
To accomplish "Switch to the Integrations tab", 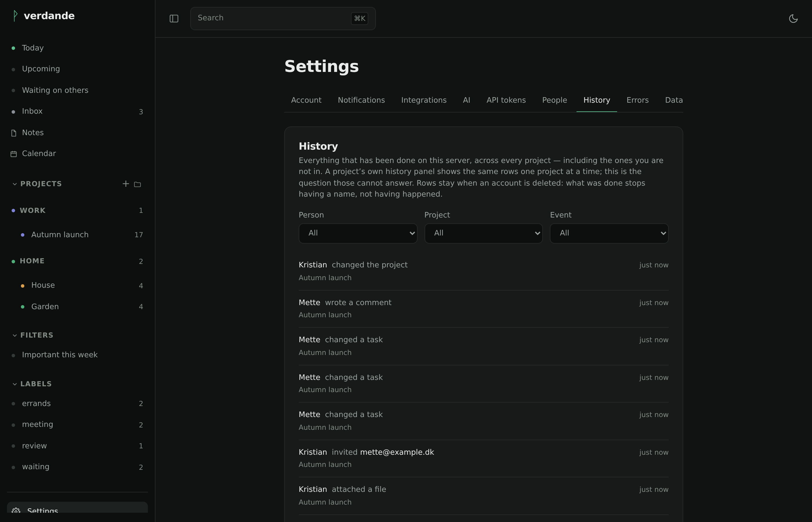I will pos(424,100).
